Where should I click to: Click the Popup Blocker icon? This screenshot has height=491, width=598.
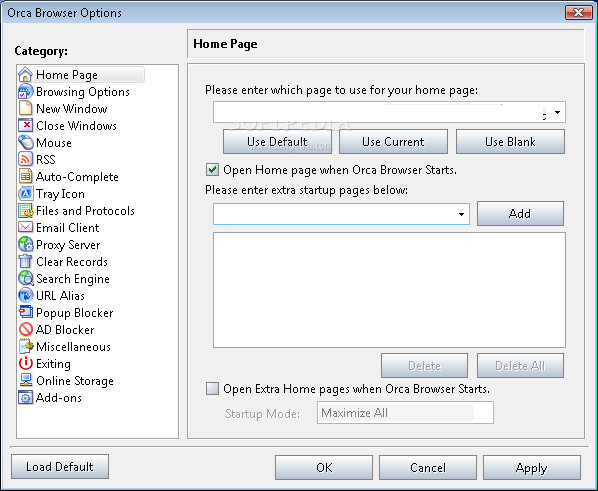[26, 312]
